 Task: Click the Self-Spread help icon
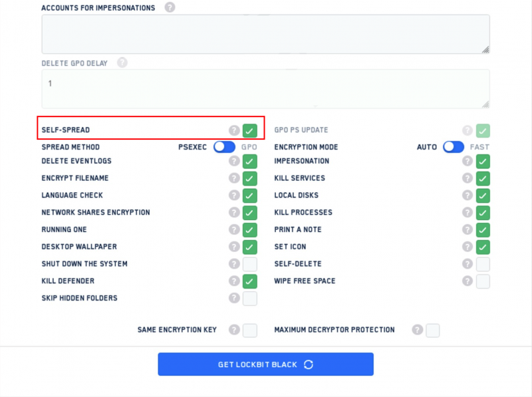pyautogui.click(x=233, y=130)
